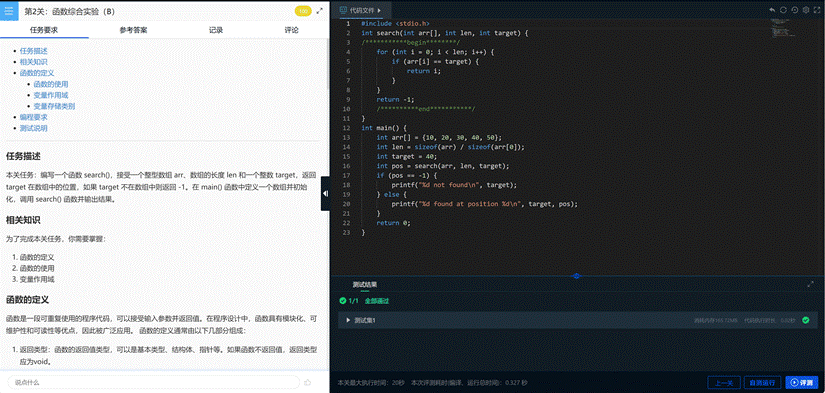Click the 相关知识 link in contents
825x393 pixels.
point(34,62)
